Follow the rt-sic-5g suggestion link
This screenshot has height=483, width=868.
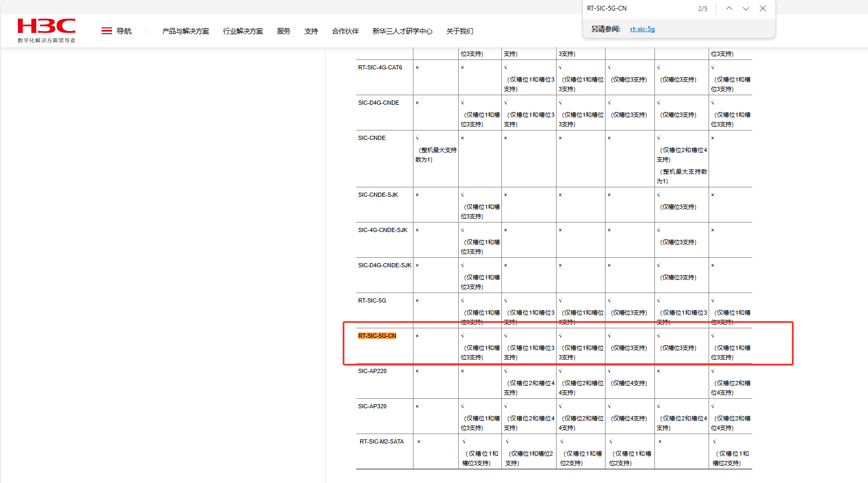click(642, 29)
